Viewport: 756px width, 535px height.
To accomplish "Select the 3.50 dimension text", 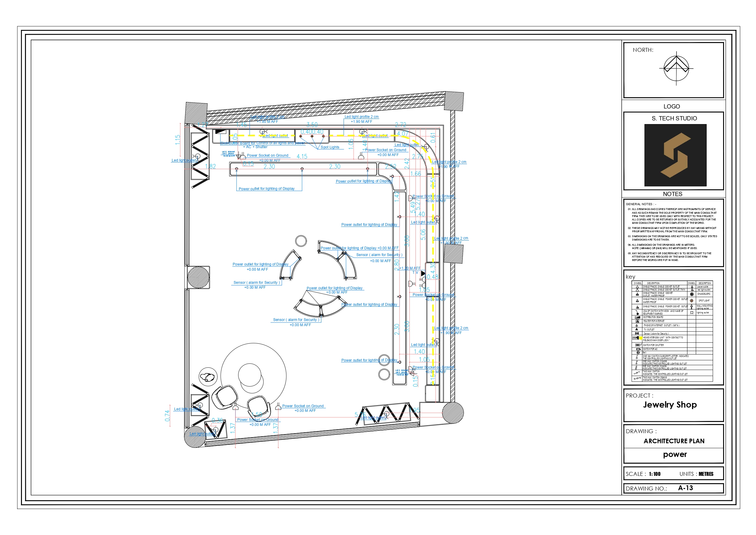I will [x=312, y=125].
